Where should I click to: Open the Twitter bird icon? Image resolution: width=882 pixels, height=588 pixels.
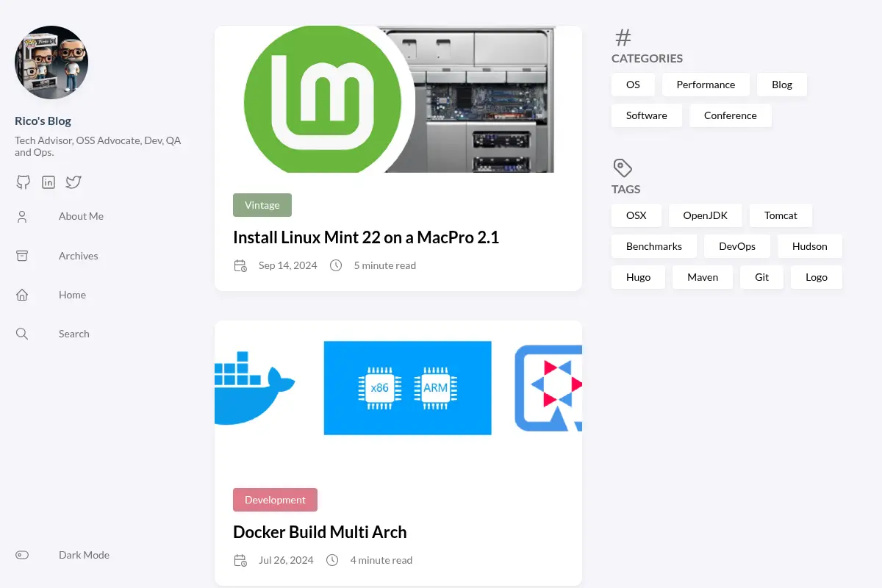point(73,182)
